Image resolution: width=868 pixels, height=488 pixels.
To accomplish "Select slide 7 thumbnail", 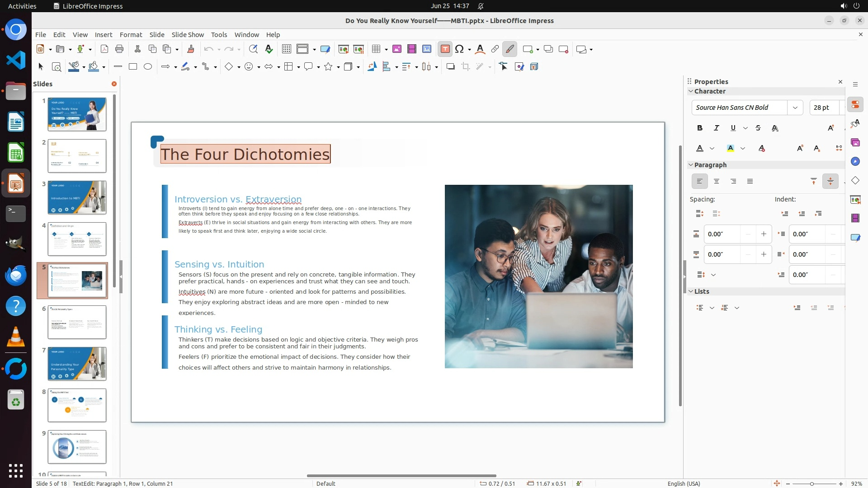I will click(77, 363).
